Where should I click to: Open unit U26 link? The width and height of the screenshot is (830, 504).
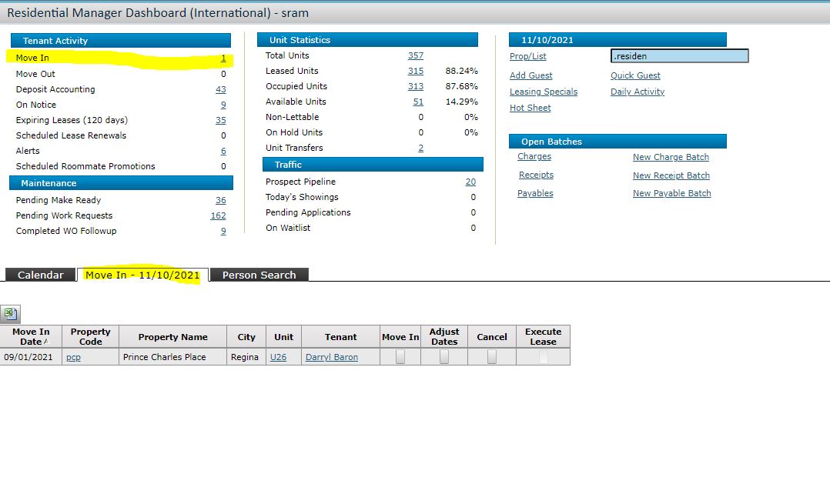coord(278,357)
